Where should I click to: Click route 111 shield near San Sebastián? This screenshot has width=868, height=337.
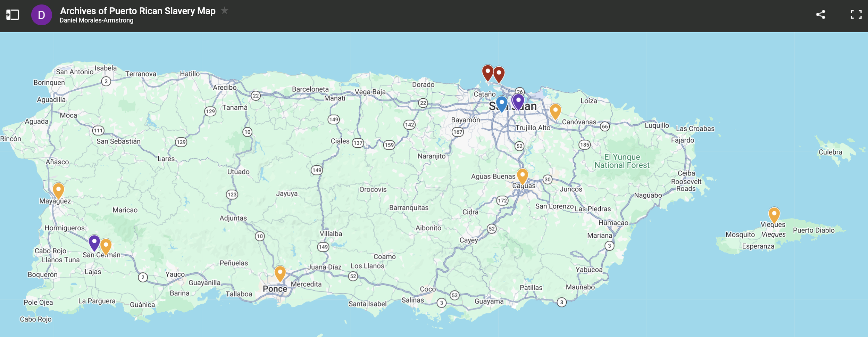(x=98, y=131)
